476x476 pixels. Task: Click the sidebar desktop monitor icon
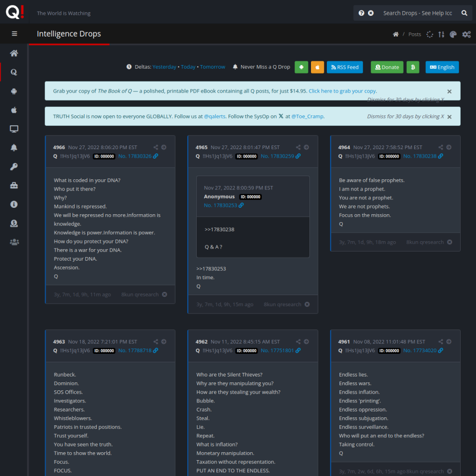pos(14,129)
